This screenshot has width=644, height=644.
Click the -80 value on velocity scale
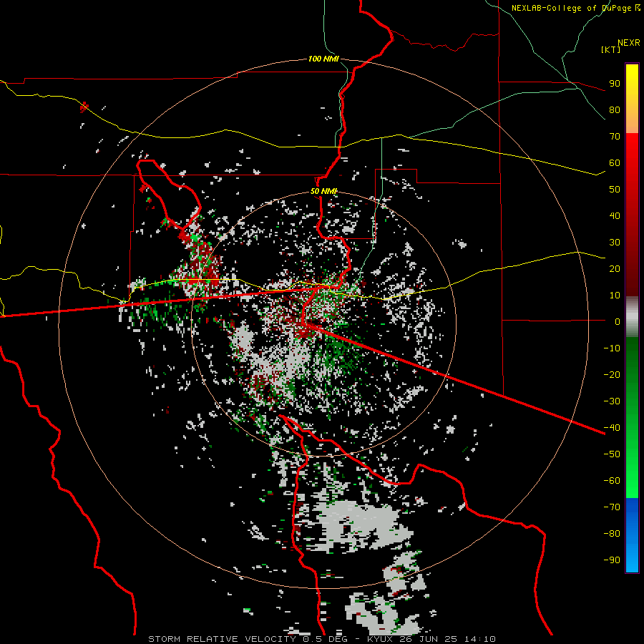pos(612,534)
